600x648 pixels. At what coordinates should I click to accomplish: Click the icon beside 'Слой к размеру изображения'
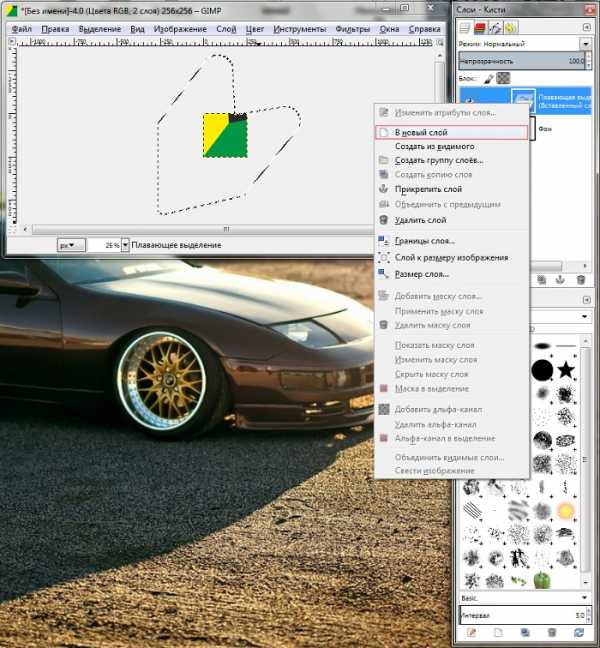[x=384, y=257]
